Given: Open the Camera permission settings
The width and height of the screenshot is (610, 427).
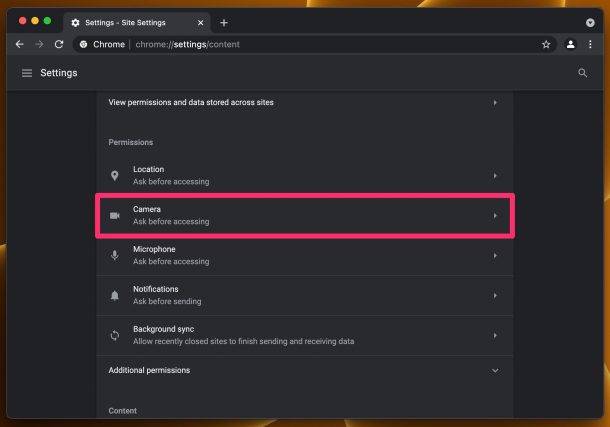Looking at the screenshot, I should (x=300, y=216).
